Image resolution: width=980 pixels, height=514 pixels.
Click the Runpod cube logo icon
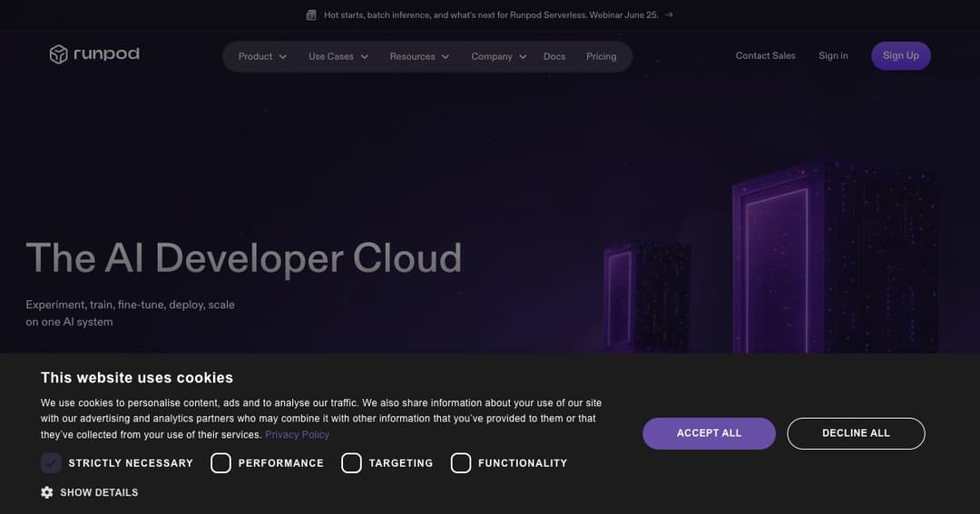[58, 54]
